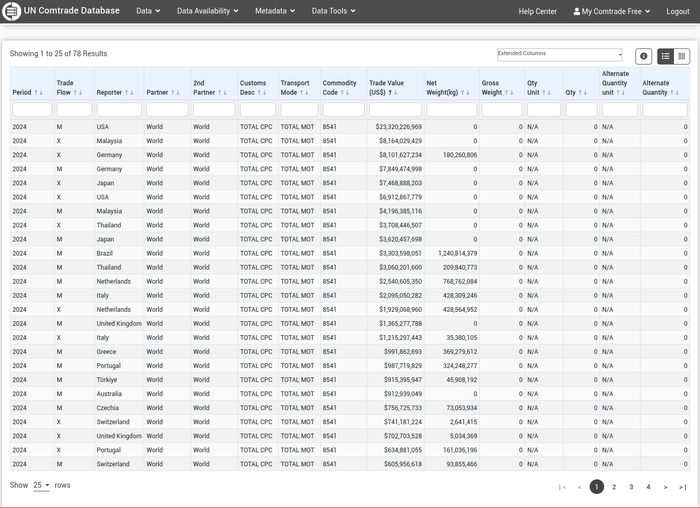This screenshot has height=508, width=700.
Task: Click the info icon button above the table
Action: 644,57
